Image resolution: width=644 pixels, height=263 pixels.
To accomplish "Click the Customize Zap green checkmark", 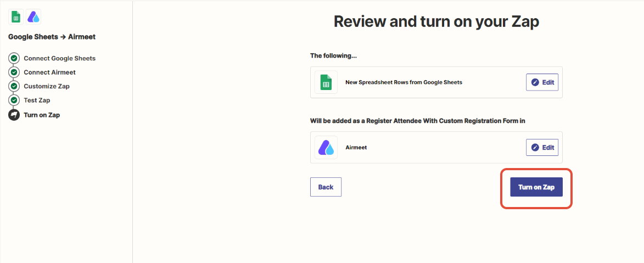I will [14, 86].
